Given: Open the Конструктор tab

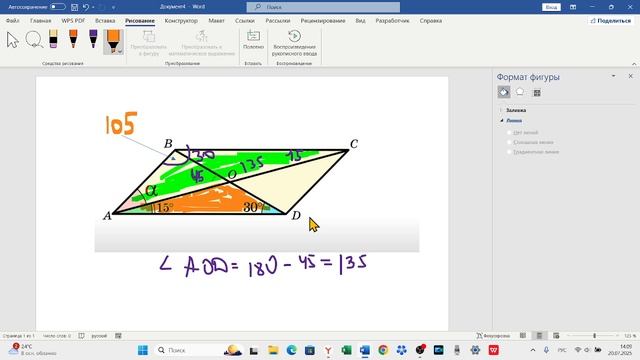Looking at the screenshot, I should (181, 20).
